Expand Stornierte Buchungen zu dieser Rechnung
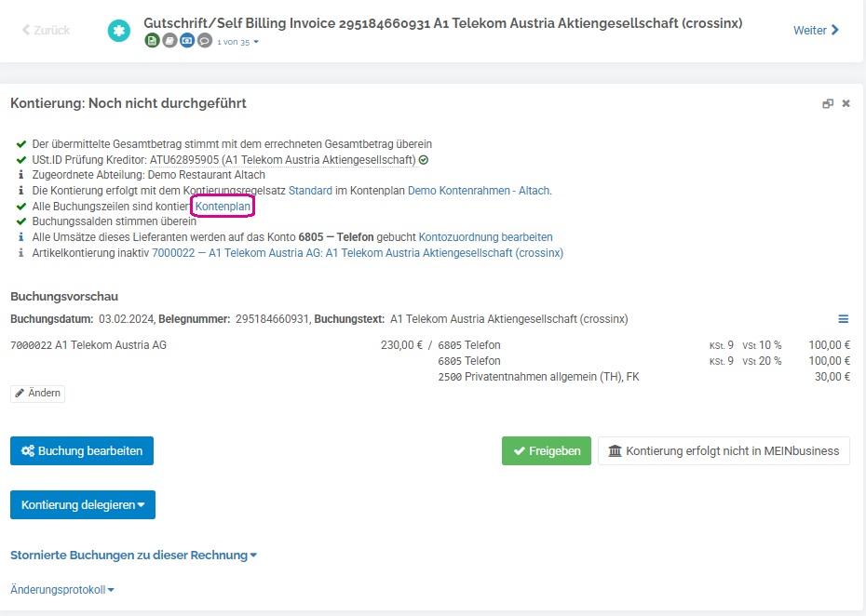Screen dimensions: 866x616 tap(134, 556)
